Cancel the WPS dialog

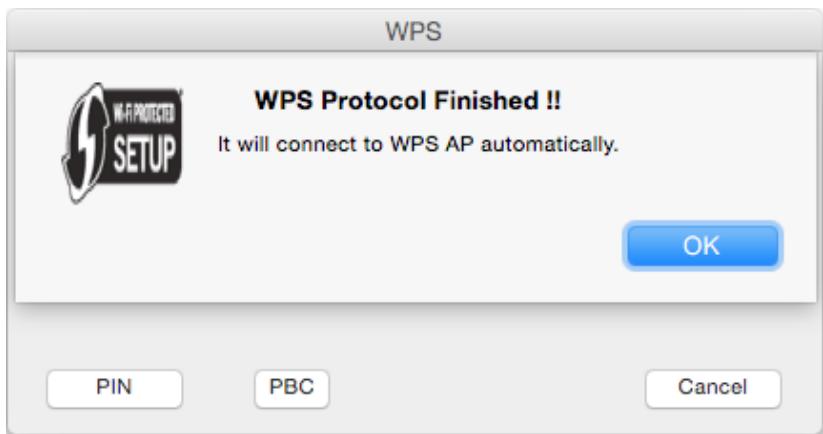click(713, 388)
